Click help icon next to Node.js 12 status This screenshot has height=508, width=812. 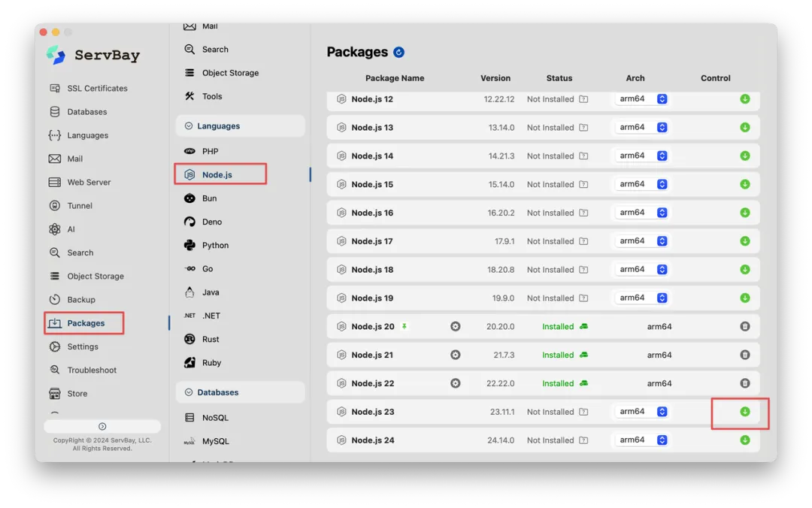click(x=583, y=99)
